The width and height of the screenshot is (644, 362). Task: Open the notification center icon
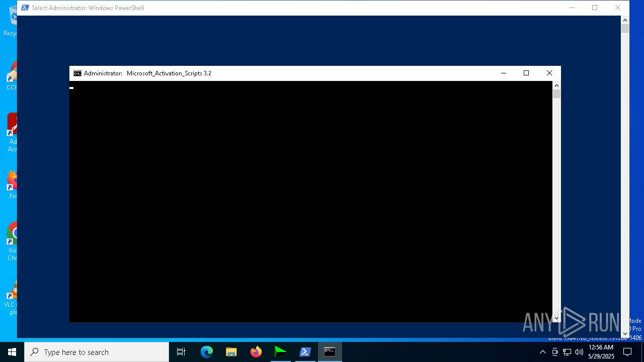pyautogui.click(x=627, y=352)
